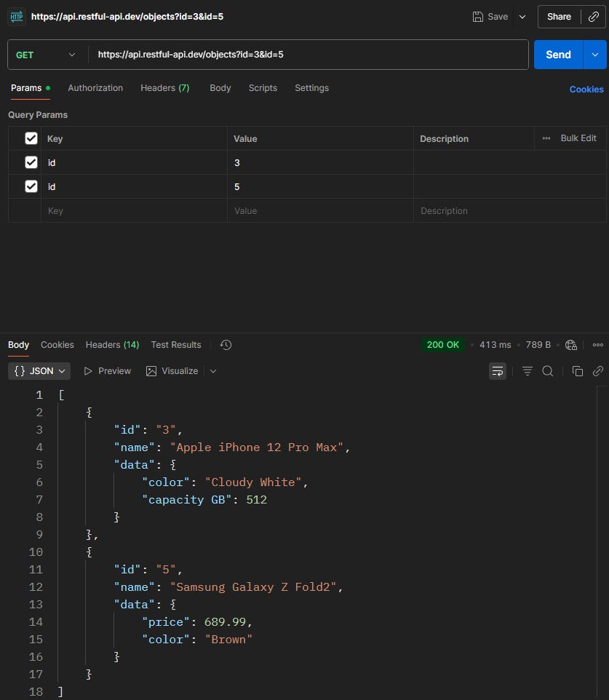Toggle the select-all checkbox in Key header

(x=31, y=138)
